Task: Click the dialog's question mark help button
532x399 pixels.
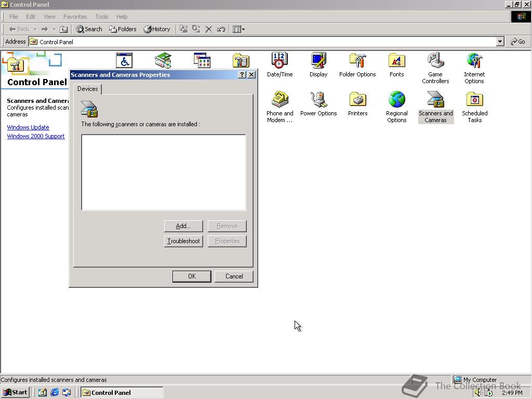Action: pyautogui.click(x=242, y=75)
